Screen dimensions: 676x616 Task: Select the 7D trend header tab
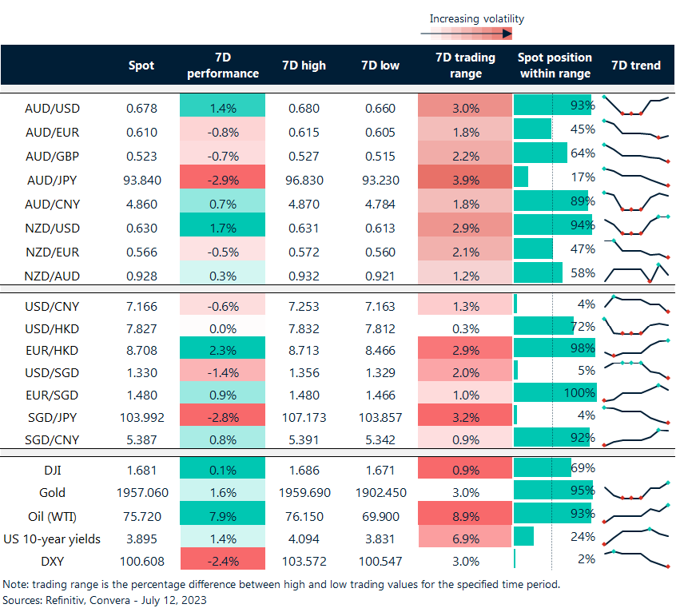tap(636, 66)
